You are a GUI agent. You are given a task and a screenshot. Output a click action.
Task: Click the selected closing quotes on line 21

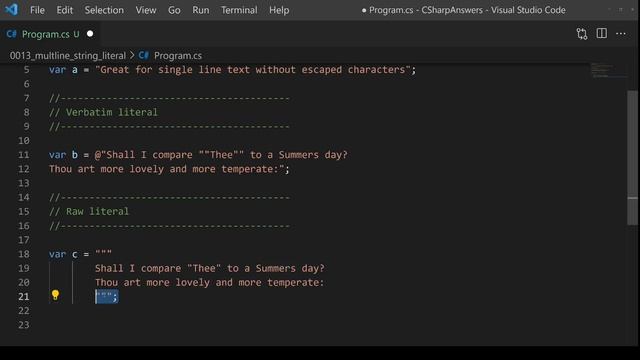point(107,296)
